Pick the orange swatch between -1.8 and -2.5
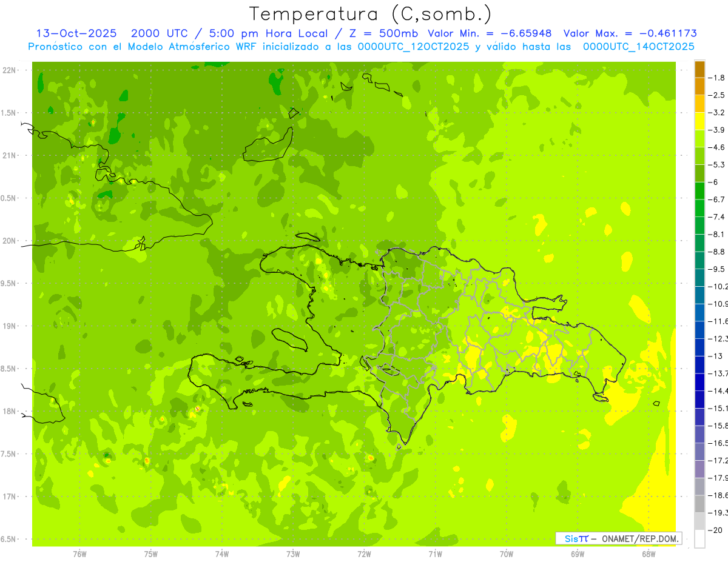This screenshot has width=728, height=562. (699, 87)
